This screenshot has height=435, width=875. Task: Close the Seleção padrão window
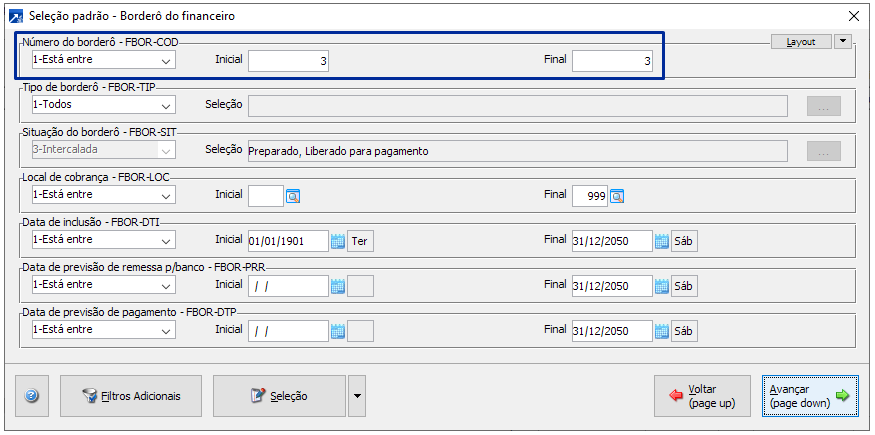[x=854, y=16]
